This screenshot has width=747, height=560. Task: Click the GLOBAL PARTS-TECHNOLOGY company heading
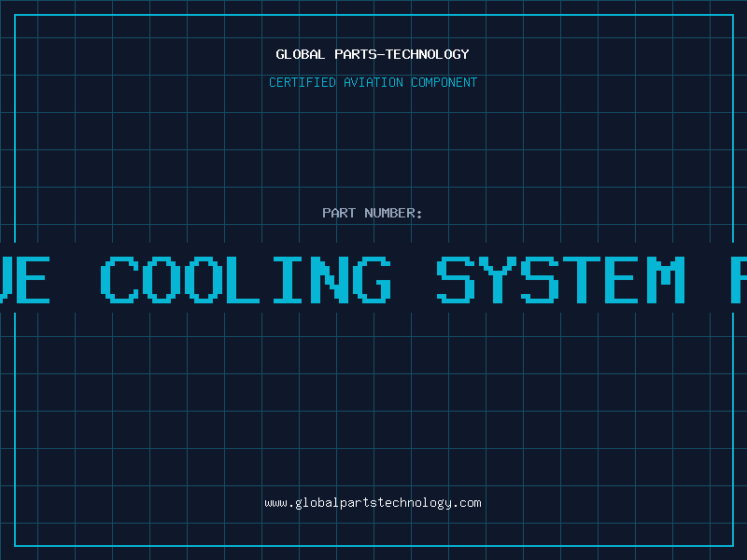[373, 54]
